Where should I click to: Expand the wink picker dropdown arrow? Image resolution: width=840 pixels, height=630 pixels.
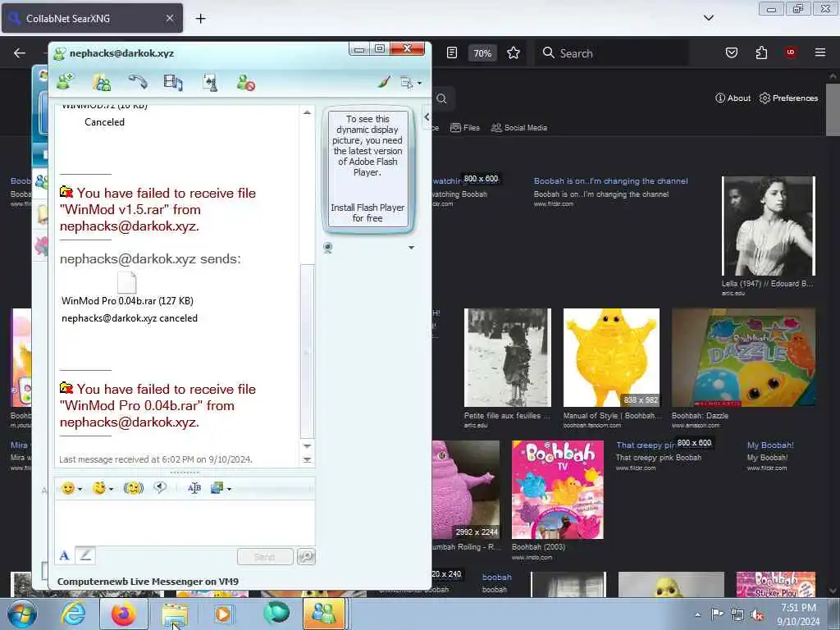111,489
